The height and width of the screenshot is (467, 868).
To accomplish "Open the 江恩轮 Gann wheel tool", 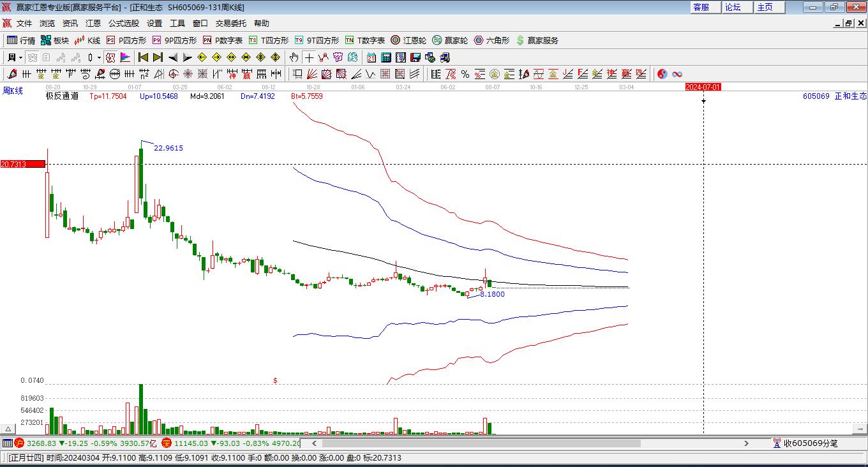I will [408, 40].
